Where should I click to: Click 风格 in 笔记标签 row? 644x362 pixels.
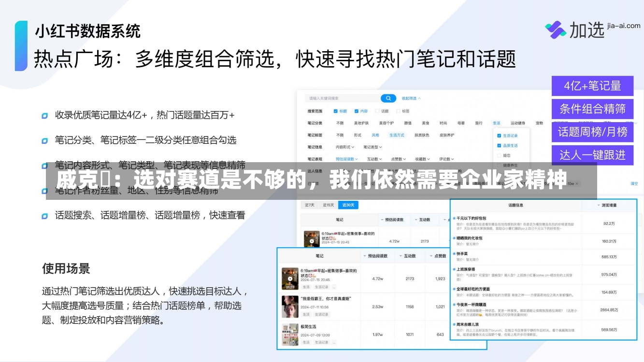pos(375,135)
